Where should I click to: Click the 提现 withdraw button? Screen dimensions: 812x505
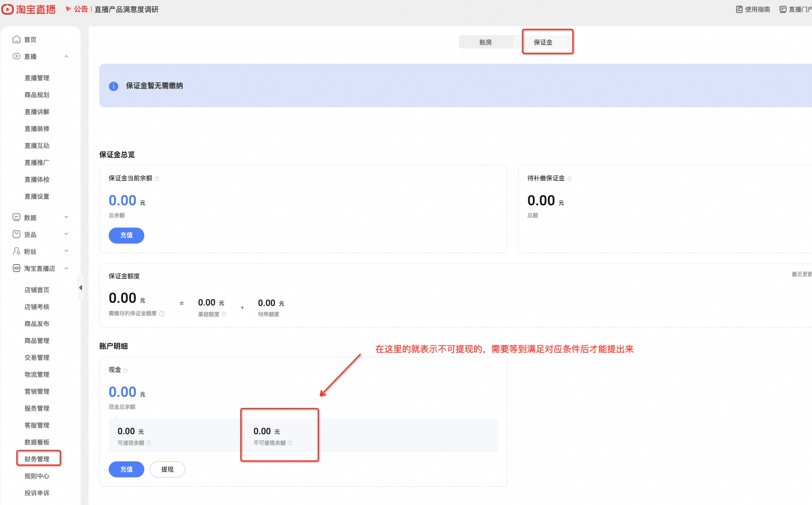coord(167,469)
